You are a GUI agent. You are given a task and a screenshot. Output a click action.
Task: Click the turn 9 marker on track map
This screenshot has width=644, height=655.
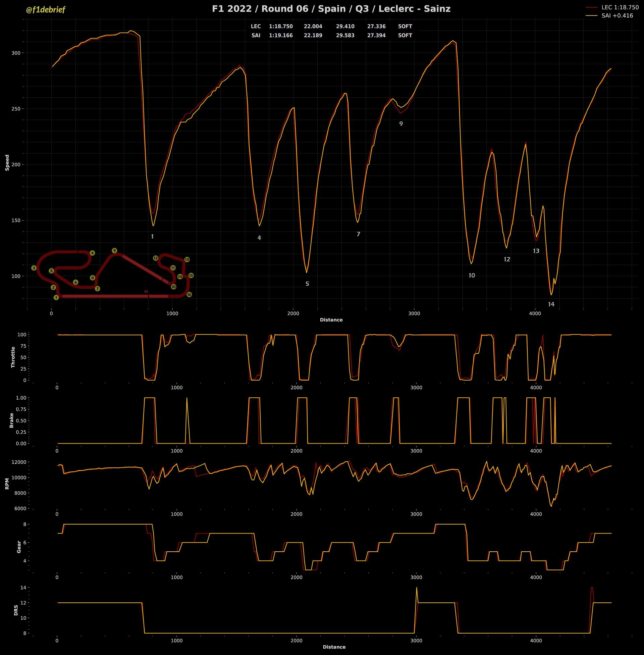tap(114, 251)
